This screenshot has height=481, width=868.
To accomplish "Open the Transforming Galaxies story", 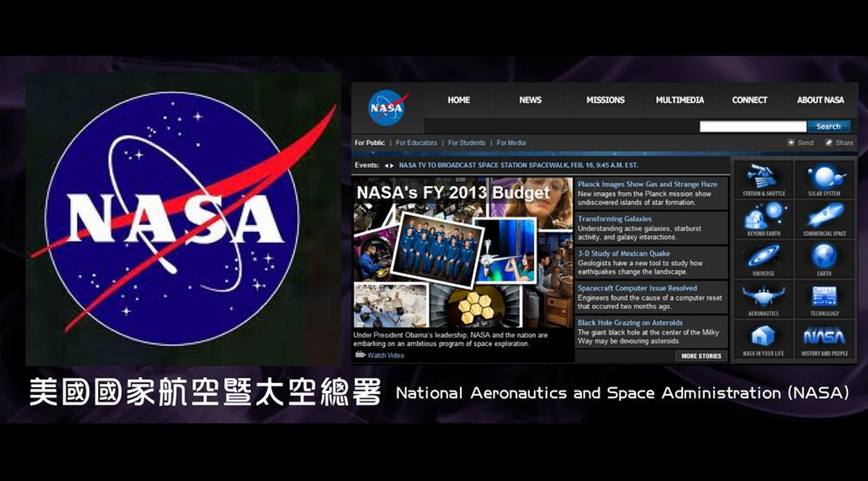I will tap(614, 219).
